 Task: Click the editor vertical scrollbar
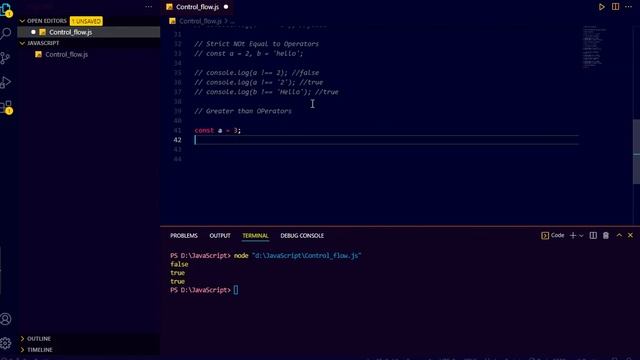pos(636,151)
